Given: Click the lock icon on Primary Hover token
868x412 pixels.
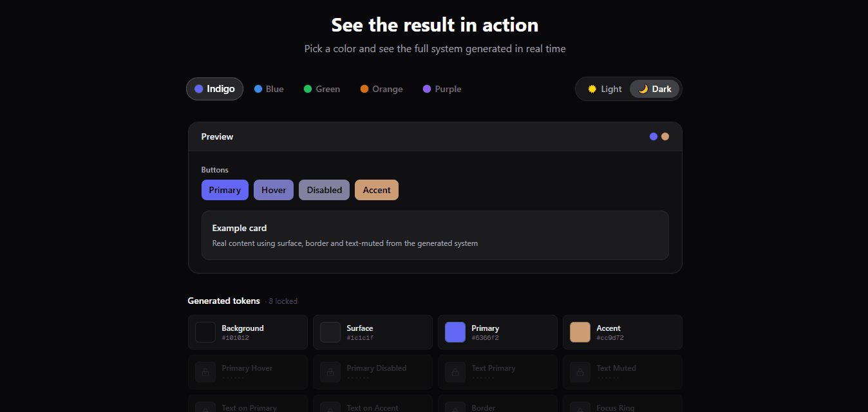Looking at the screenshot, I should pyautogui.click(x=205, y=371).
